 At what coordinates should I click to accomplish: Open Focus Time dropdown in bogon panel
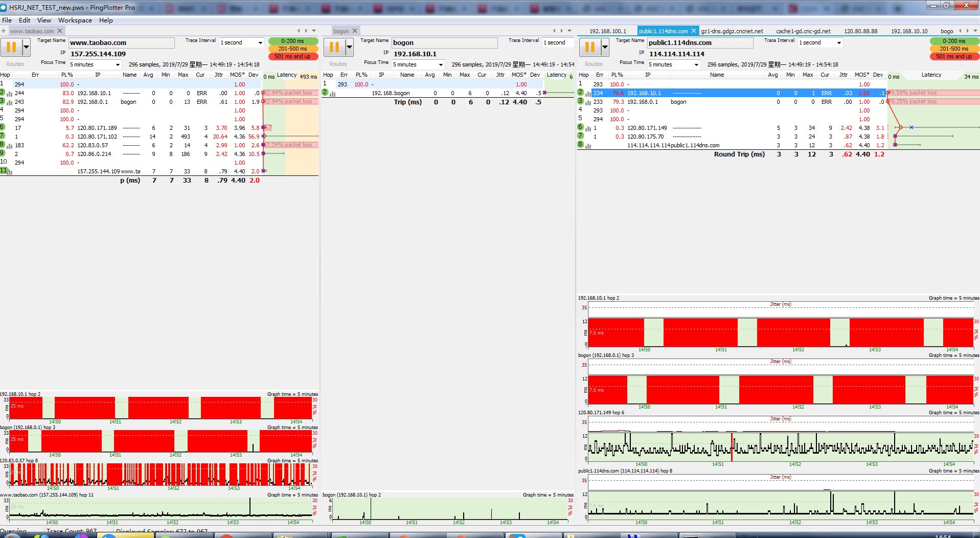(x=441, y=65)
